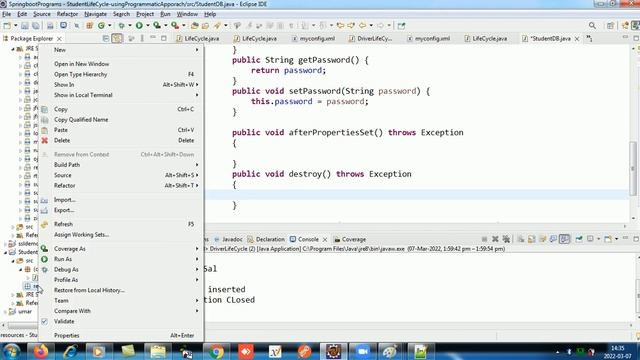640x360 pixels.
Task: Switch to the Declaration tab
Action: click(266, 240)
